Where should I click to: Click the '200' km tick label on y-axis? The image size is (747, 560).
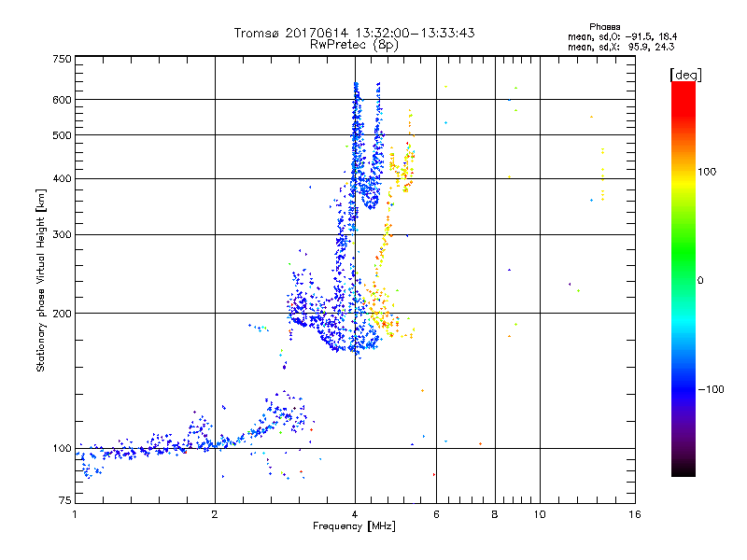click(x=62, y=314)
